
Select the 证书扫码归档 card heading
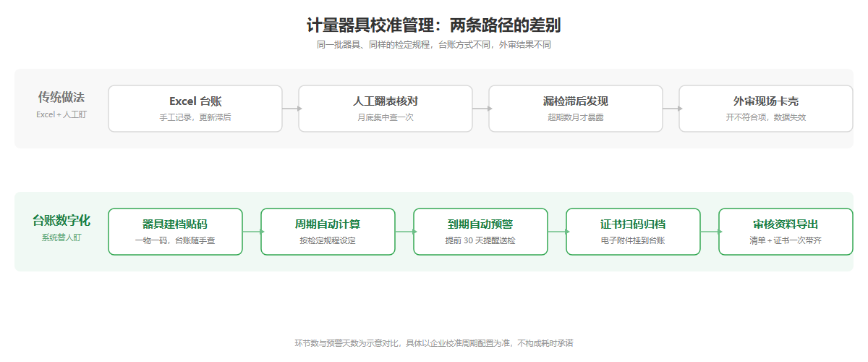(633, 224)
